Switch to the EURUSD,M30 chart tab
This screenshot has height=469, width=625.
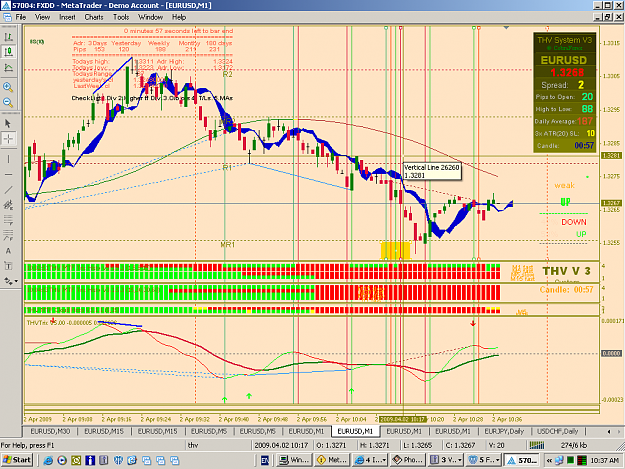[50, 431]
